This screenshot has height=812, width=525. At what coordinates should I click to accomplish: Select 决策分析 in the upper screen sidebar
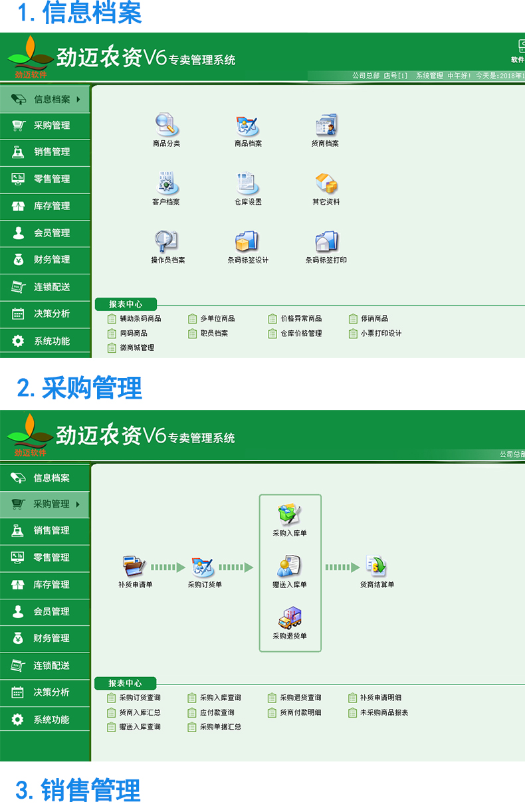pos(45,314)
